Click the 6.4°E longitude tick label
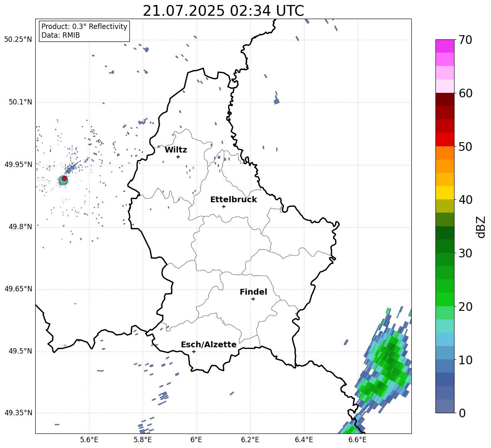The width and height of the screenshot is (491, 448). click(x=304, y=440)
